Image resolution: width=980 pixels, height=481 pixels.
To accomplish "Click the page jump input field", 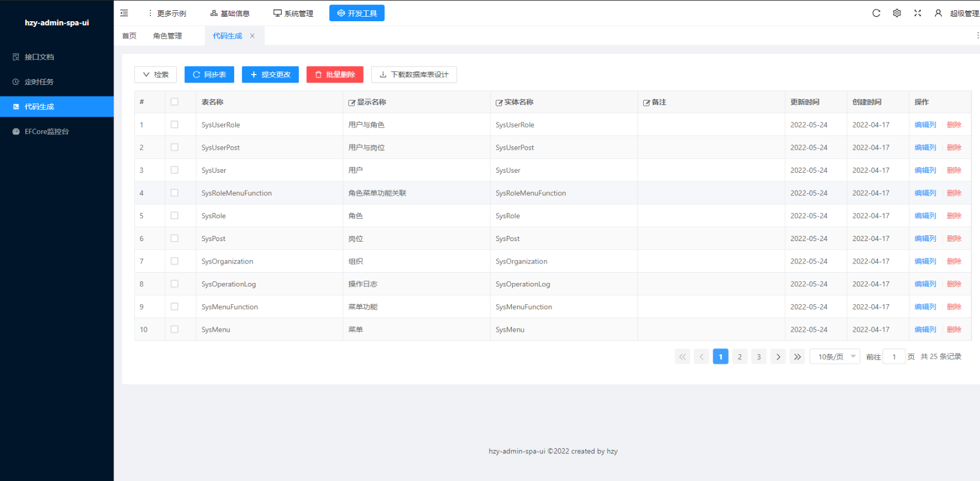I will point(893,356).
